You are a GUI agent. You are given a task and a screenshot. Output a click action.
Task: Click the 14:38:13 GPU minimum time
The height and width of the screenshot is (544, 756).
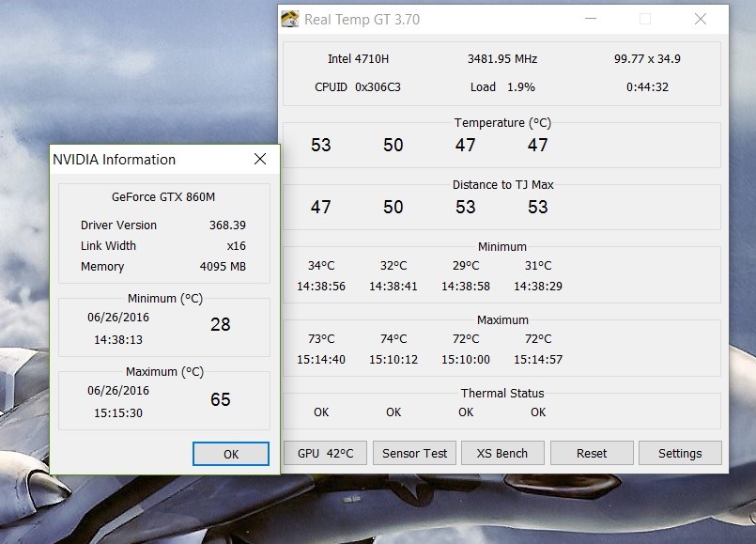tap(118, 340)
